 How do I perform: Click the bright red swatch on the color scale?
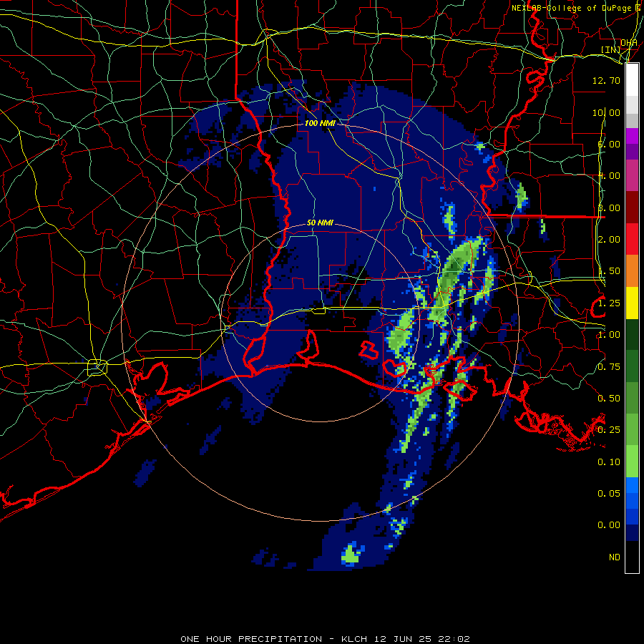[632, 239]
